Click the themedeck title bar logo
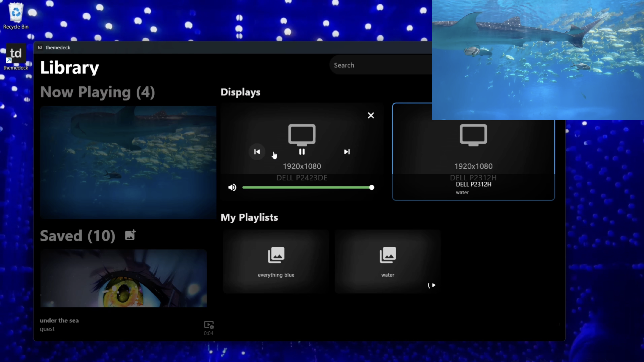644x362 pixels. coord(40,47)
